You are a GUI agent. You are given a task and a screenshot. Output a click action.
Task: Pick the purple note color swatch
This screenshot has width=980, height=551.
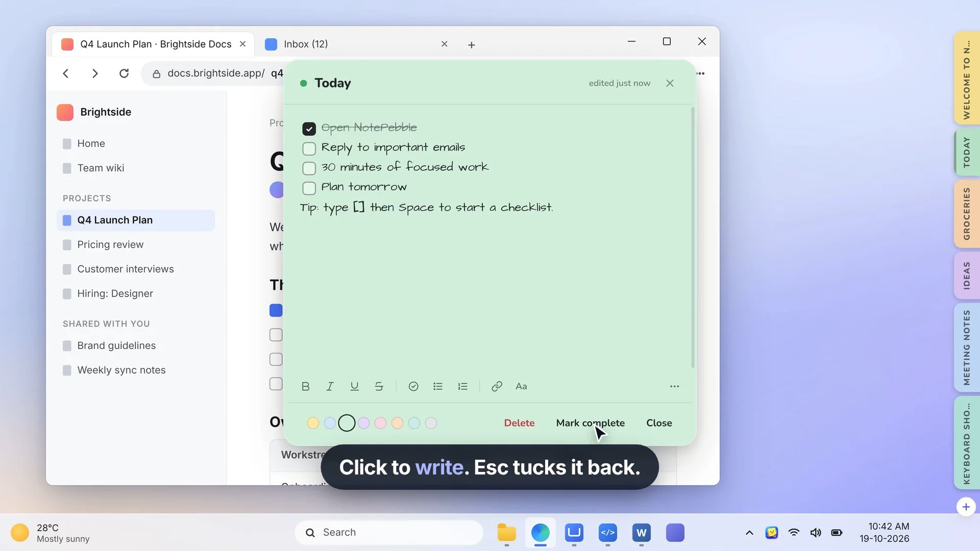(363, 423)
